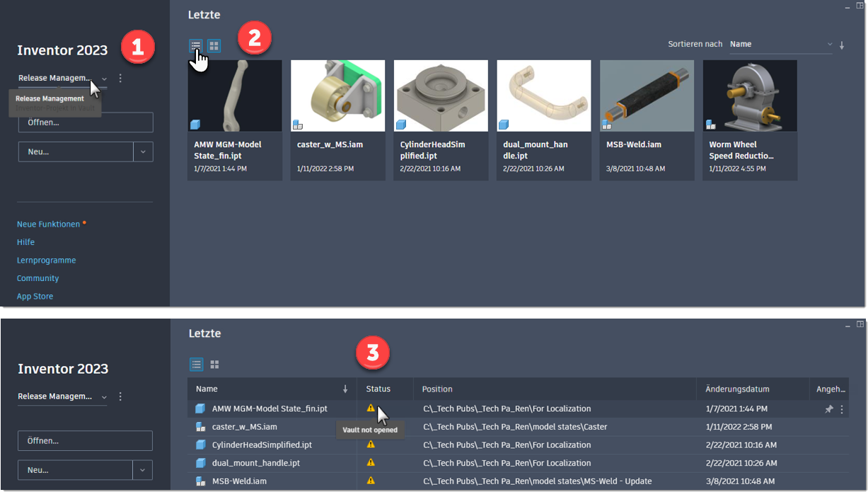868x492 pixels.
Task: Open project options dots in thumbnail-view panel sidebar
Action: pos(120,79)
